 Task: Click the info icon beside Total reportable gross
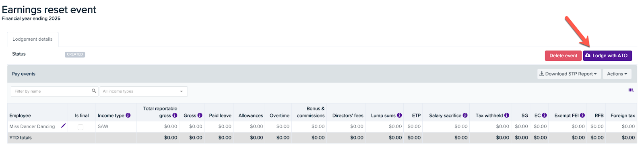tap(175, 115)
